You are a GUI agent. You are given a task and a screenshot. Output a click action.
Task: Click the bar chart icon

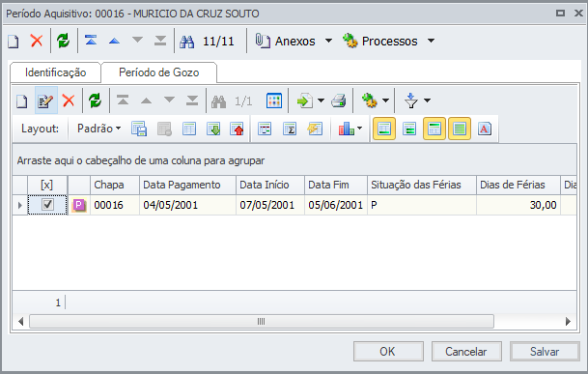[346, 129]
